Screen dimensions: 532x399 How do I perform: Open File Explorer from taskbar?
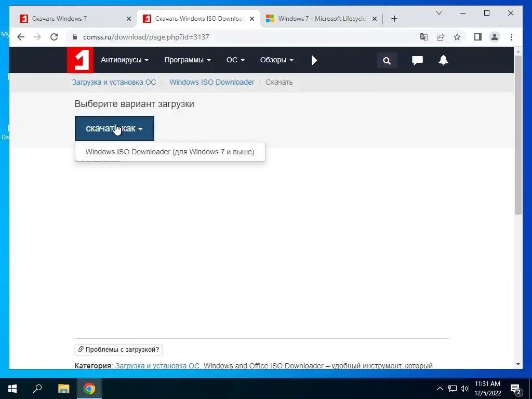click(x=63, y=389)
